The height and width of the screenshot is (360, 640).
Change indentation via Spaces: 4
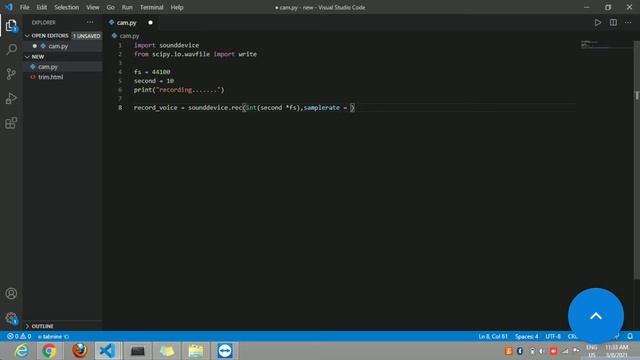point(527,336)
